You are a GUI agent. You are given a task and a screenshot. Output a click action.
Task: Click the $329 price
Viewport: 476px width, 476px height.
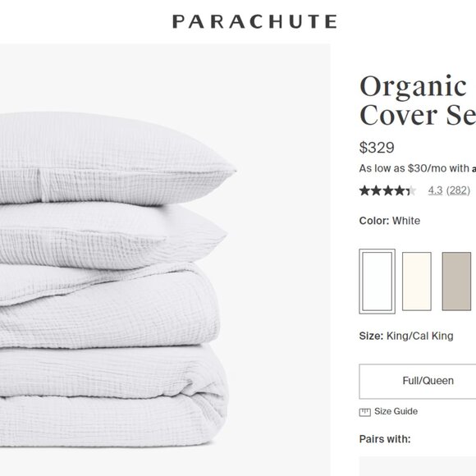tap(377, 148)
